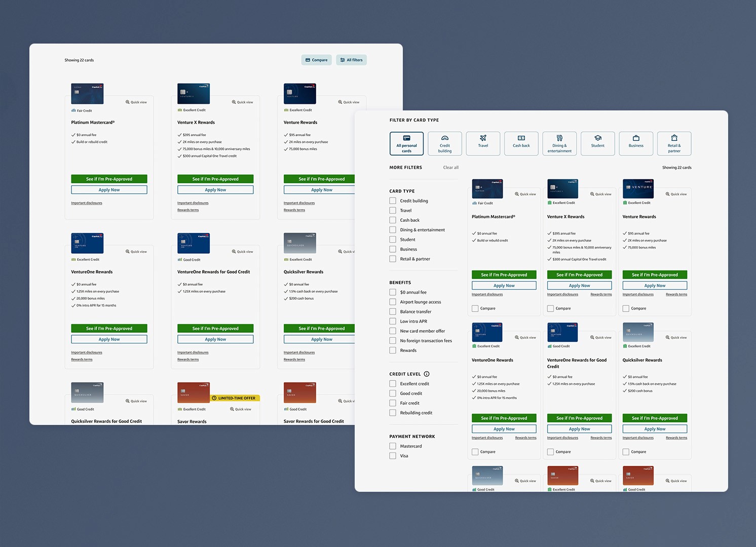Click Venture X Rewards card image in back window

tap(194, 94)
